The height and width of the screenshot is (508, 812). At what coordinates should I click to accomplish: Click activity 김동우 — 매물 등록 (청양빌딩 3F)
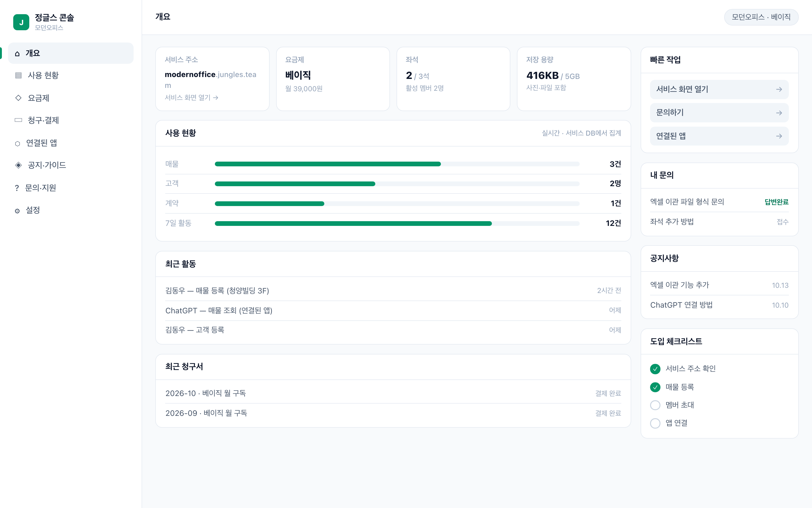click(393, 291)
